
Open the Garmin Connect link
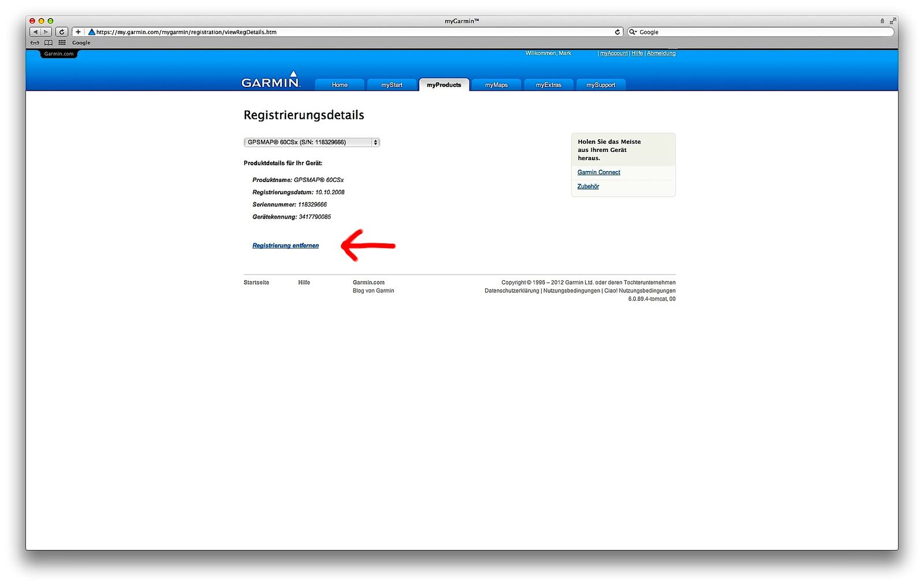point(598,172)
